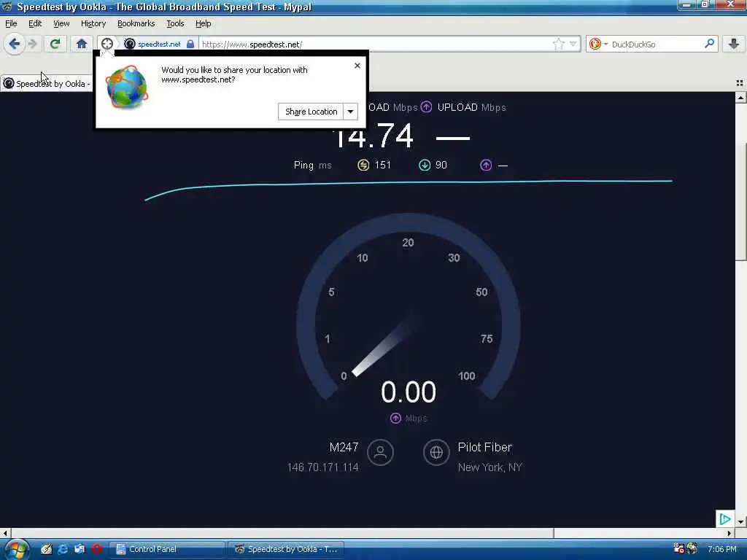Click the New York, NY location text
Viewport: 747px width, 560px height.
[489, 467]
